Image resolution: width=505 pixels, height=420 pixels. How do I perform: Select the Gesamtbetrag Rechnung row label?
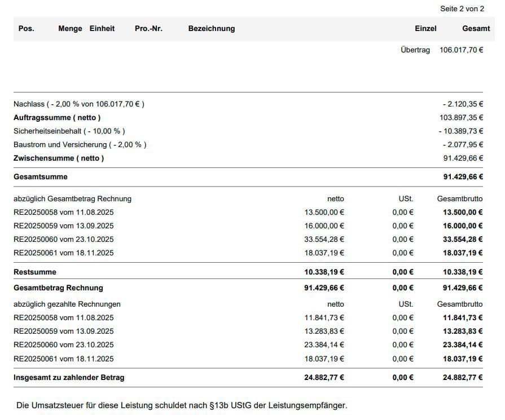(58, 288)
